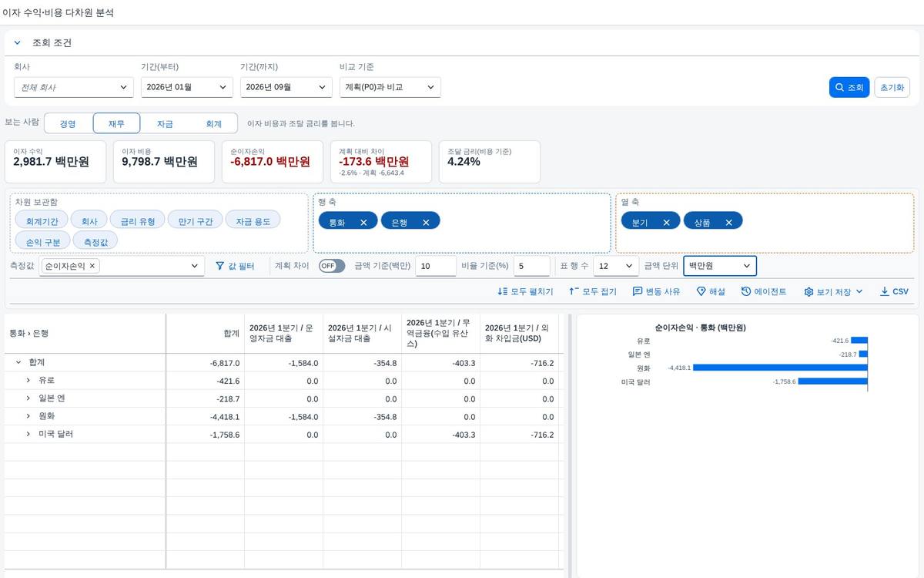924x578 pixels.
Task: Open the 값 필터 filter icon
Action: point(219,266)
